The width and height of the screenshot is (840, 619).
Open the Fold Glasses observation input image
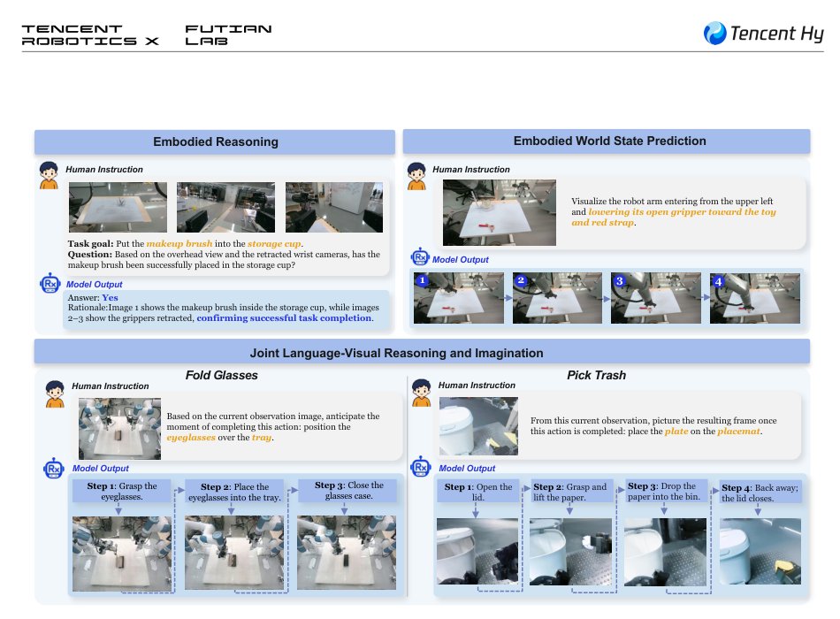click(x=119, y=428)
